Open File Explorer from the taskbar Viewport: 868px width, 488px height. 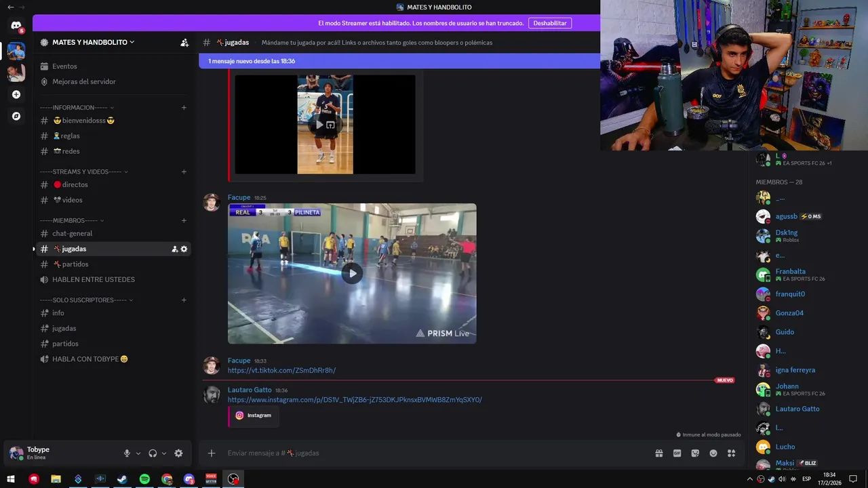tap(56, 479)
